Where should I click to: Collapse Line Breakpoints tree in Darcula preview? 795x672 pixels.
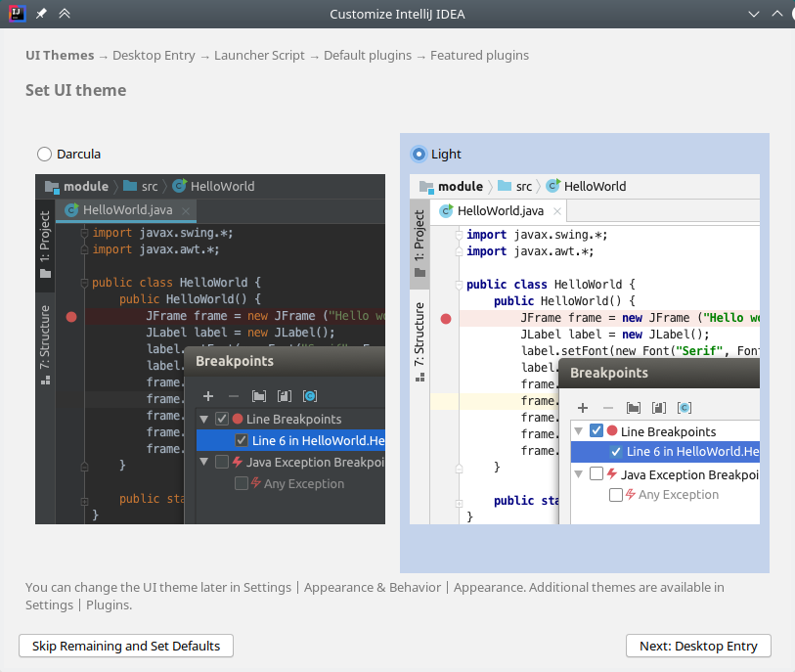pos(204,419)
